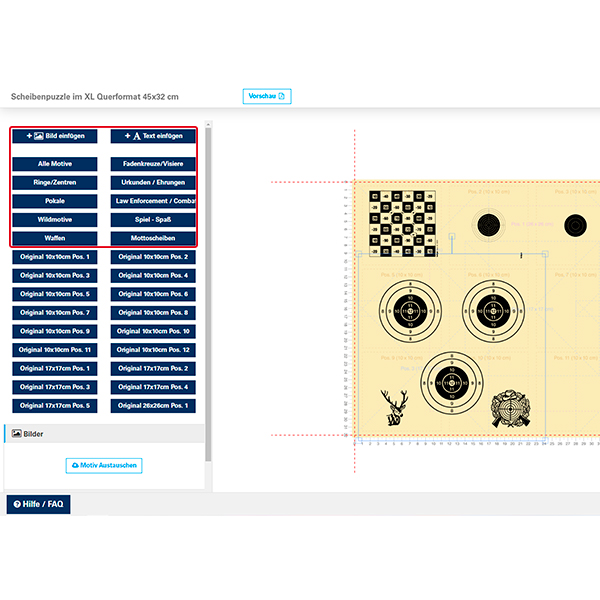The height and width of the screenshot is (600, 600).
Task: Click the deer head motif on canvas
Action: click(x=396, y=409)
